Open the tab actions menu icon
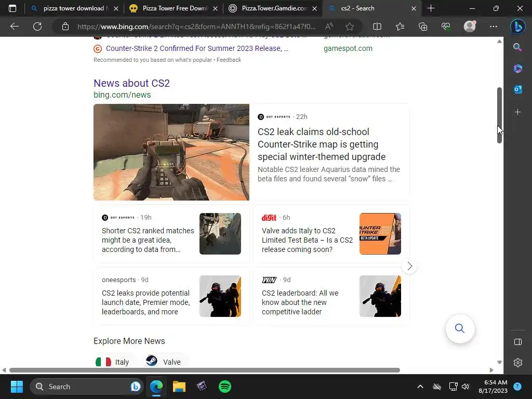Viewport: 532px width, 399px height. [x=12, y=8]
